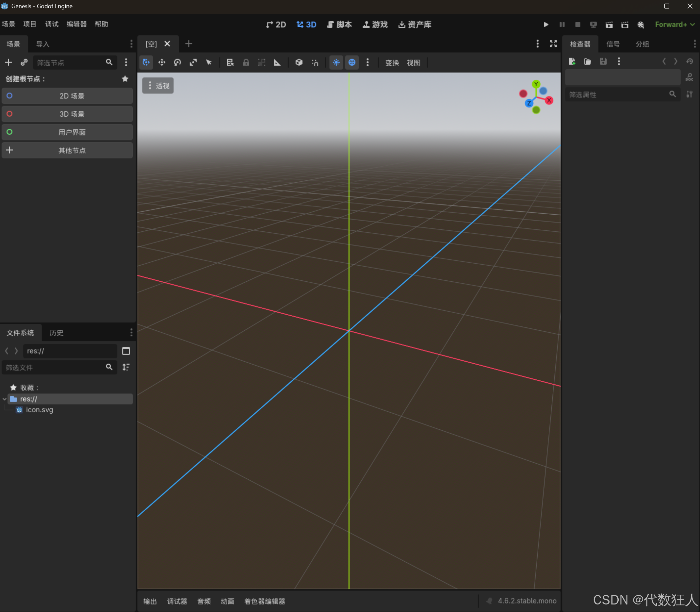Create a 3D 场景 root node
The width and height of the screenshot is (700, 612).
[67, 114]
